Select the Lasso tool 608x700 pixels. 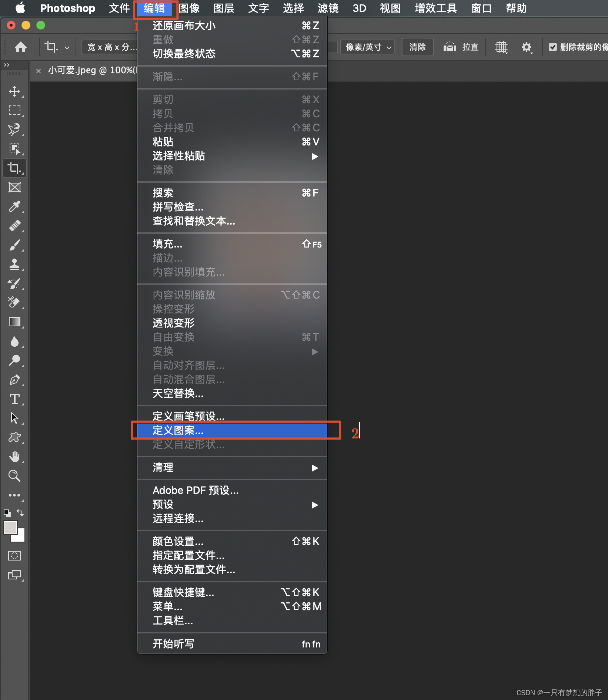click(x=14, y=129)
